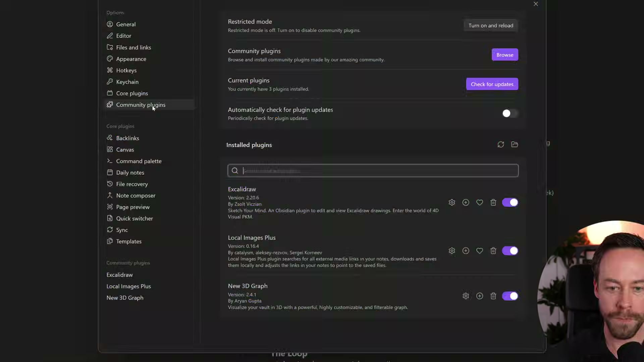Open New 3D Graph settings in sidebar
The height and width of the screenshot is (362, 644).
pos(149,298)
